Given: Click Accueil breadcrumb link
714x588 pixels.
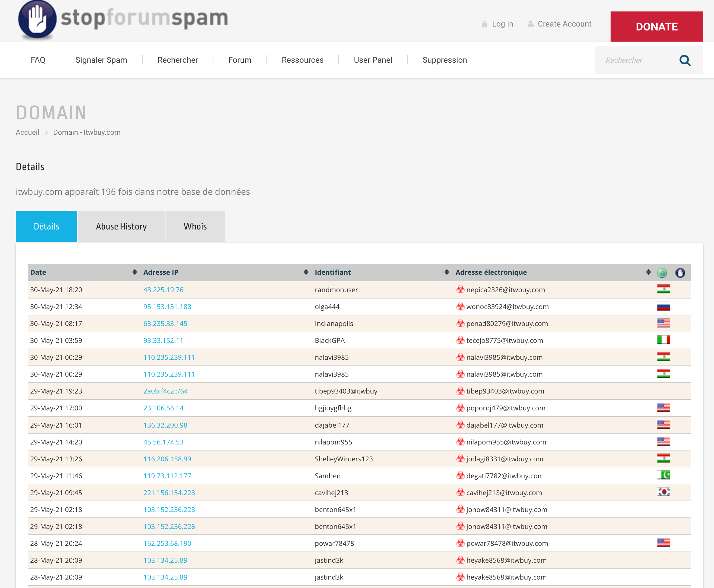Looking at the screenshot, I should pos(27,132).
